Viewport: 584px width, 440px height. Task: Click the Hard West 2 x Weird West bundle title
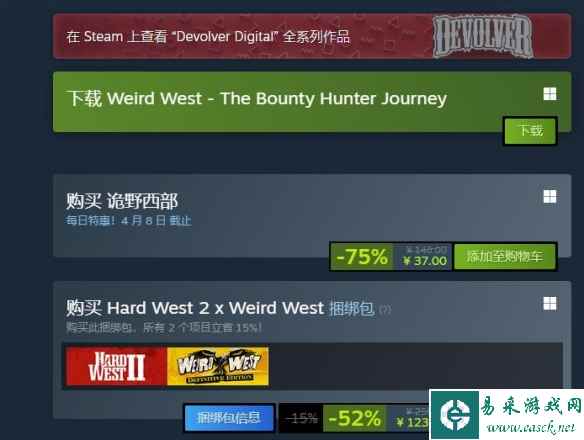coord(220,308)
